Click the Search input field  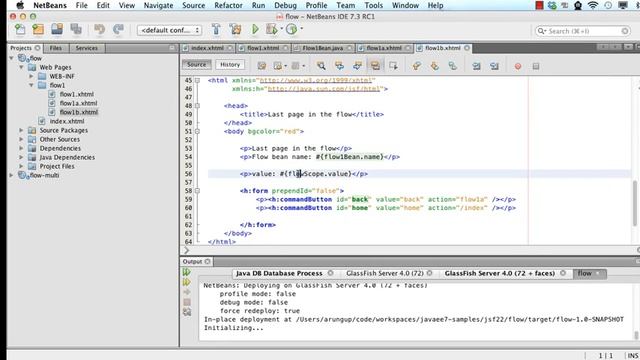[x=582, y=31]
